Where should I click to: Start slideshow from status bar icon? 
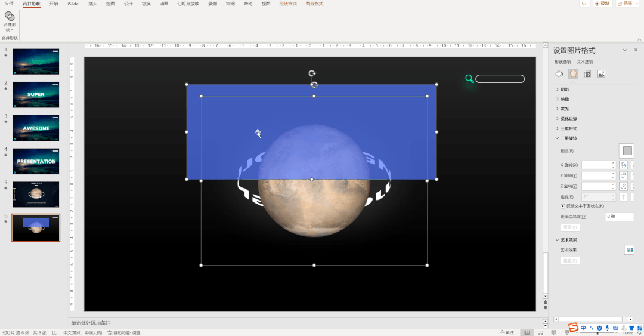pyautogui.click(x=567, y=332)
